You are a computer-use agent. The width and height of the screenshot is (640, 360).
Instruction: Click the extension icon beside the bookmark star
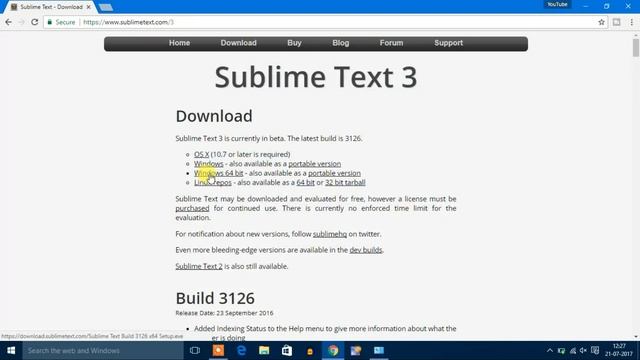coord(616,22)
